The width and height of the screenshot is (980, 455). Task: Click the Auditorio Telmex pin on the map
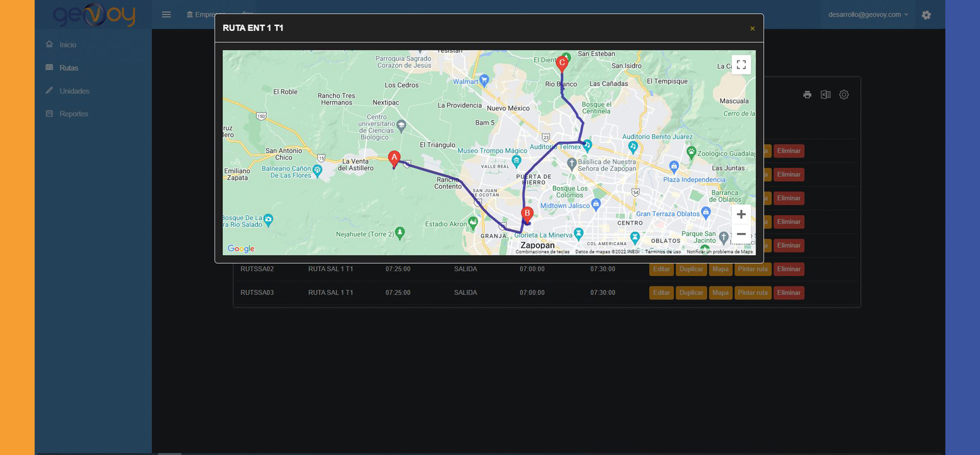(x=587, y=146)
